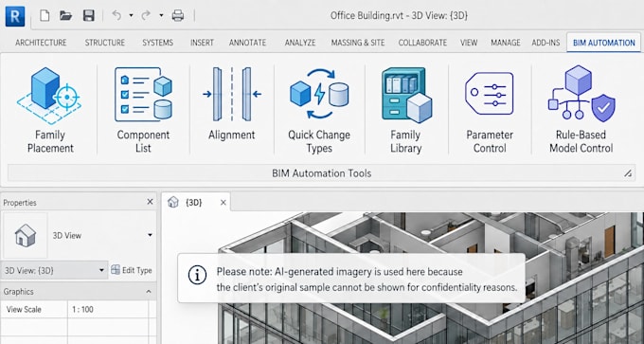Switch to the Add-Ins tab
Viewport: 644px width, 344px height.
[x=546, y=43]
